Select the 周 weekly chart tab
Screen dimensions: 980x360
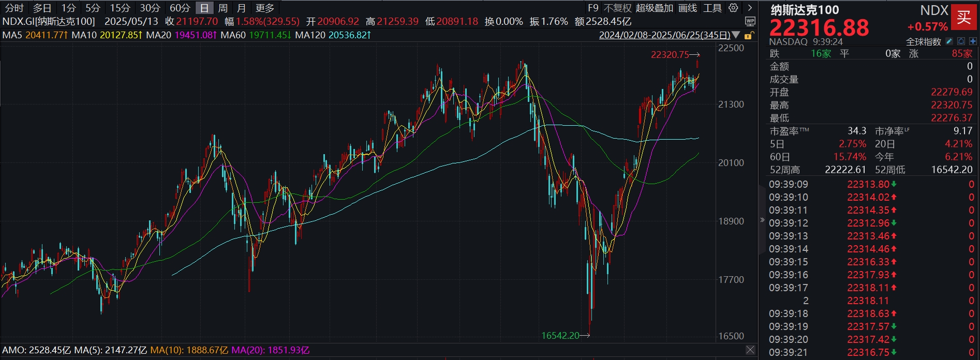point(223,8)
